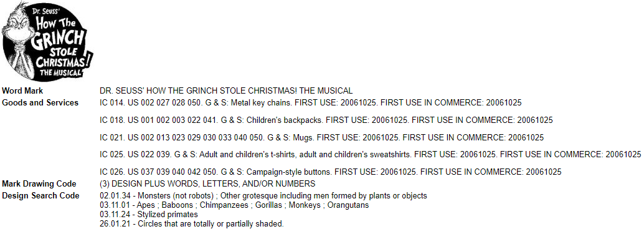Select the IC 021 Mugs entry
The width and height of the screenshot is (644, 229).
tap(321, 137)
